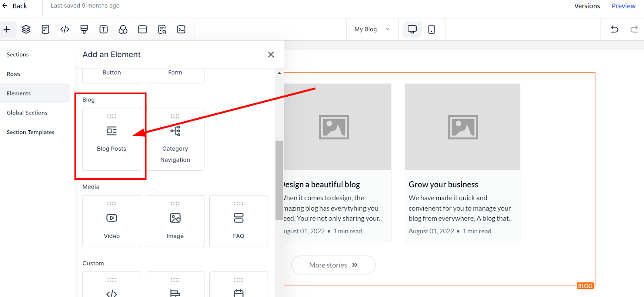
Task: Click the Preview link
Action: point(623,6)
